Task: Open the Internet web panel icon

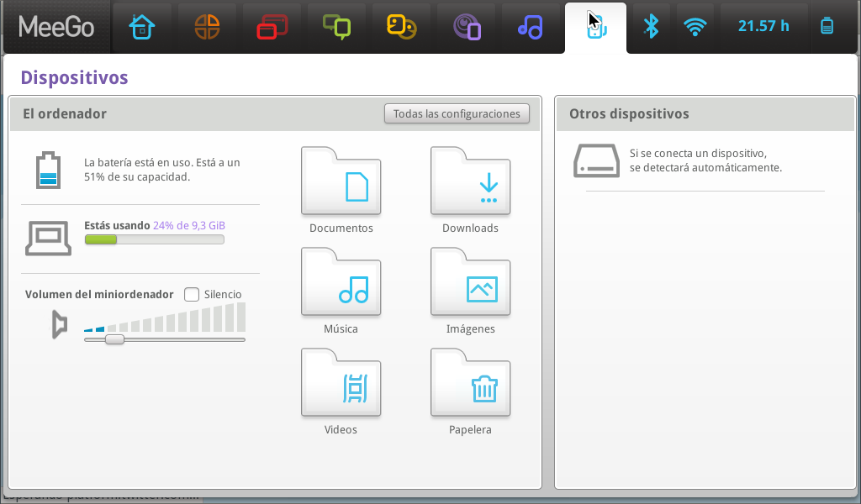Action: (x=467, y=28)
